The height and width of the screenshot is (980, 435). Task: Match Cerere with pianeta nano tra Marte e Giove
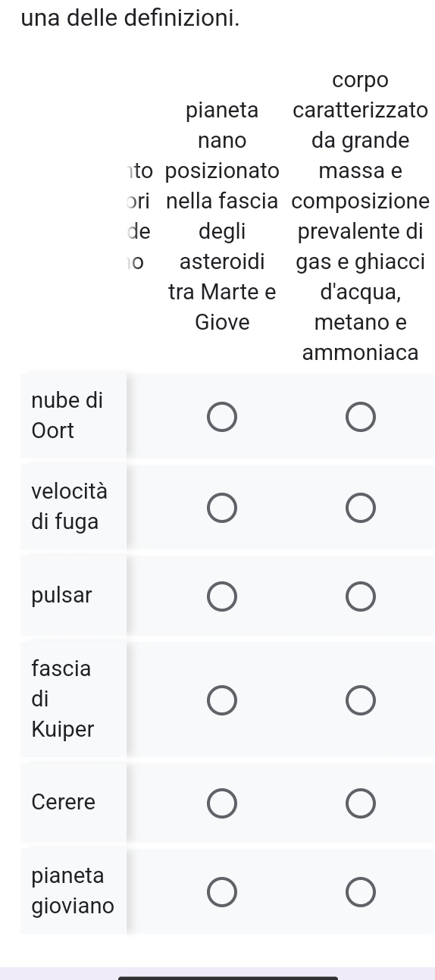[x=222, y=803]
